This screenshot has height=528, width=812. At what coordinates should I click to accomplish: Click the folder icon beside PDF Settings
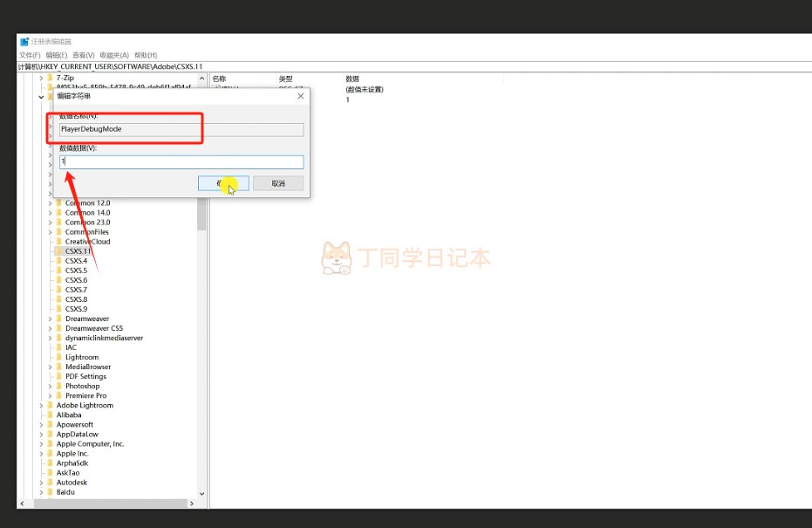pyautogui.click(x=59, y=376)
